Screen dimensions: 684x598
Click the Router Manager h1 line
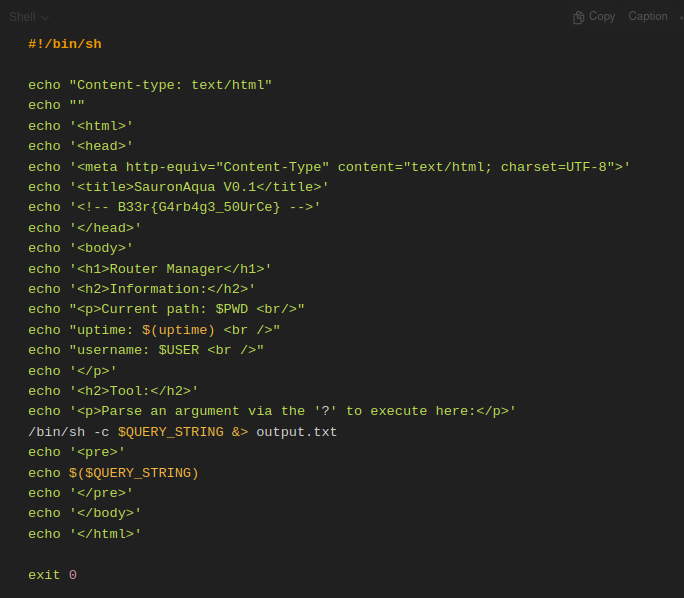(x=150, y=269)
